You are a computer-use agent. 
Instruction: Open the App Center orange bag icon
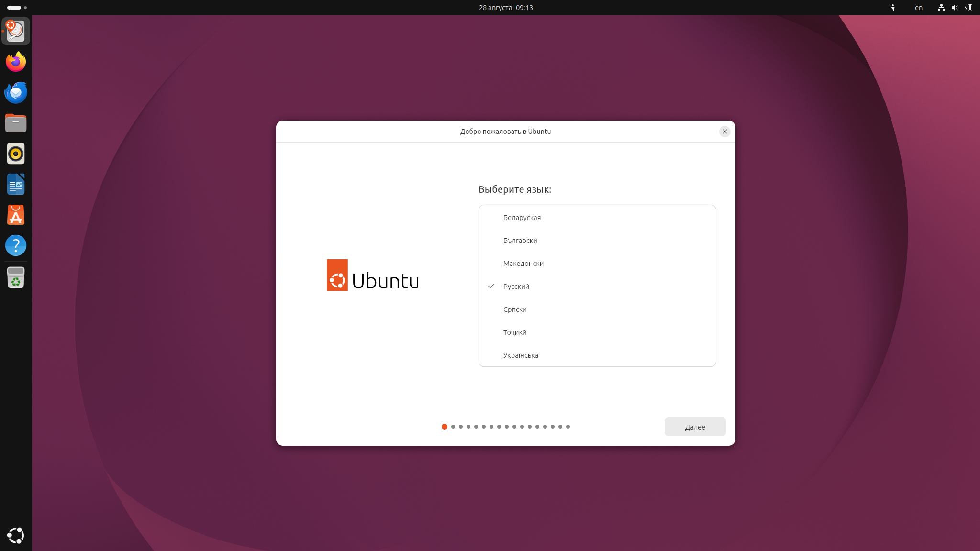(16, 215)
